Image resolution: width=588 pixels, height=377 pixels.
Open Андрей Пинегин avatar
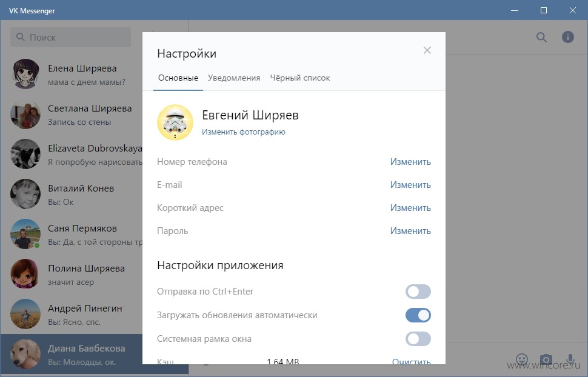pos(25,313)
